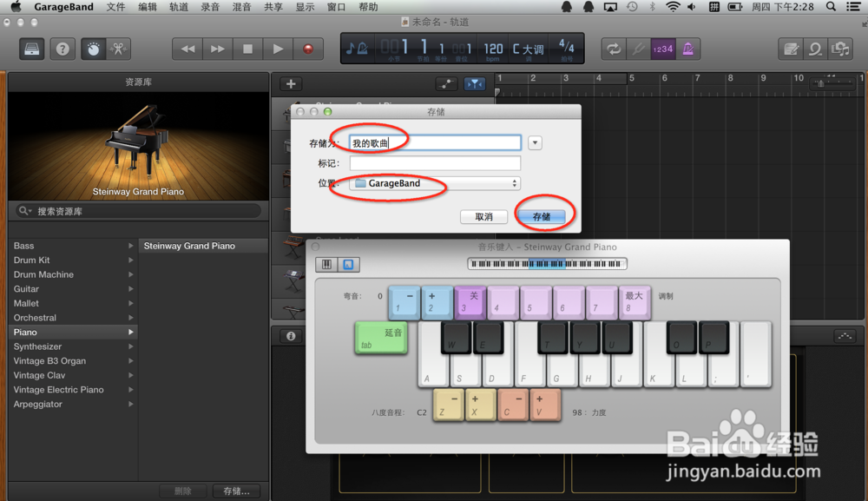Viewport: 868px width, 501px height.
Task: Expand the Guitar category
Action: coord(131,289)
